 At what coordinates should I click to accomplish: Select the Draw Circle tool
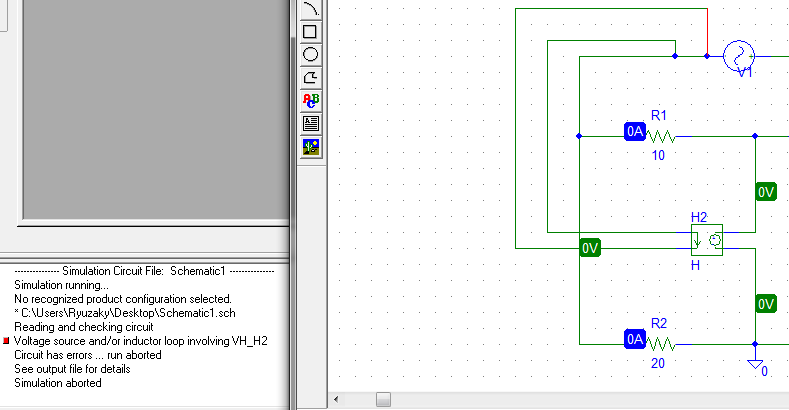coord(311,54)
